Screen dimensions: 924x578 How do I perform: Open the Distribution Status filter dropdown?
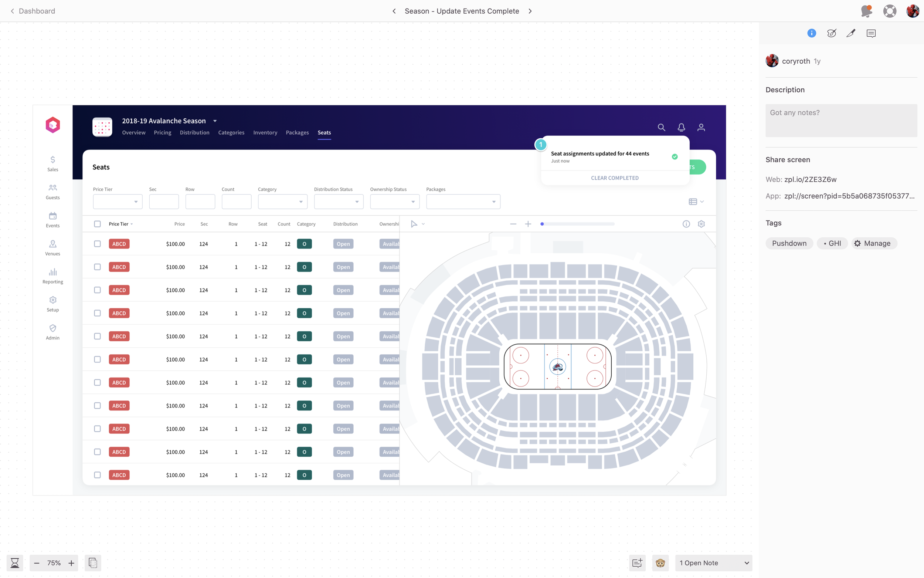pyautogui.click(x=339, y=202)
